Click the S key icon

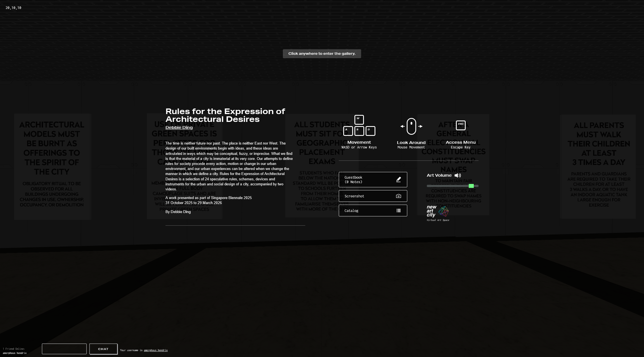359,131
